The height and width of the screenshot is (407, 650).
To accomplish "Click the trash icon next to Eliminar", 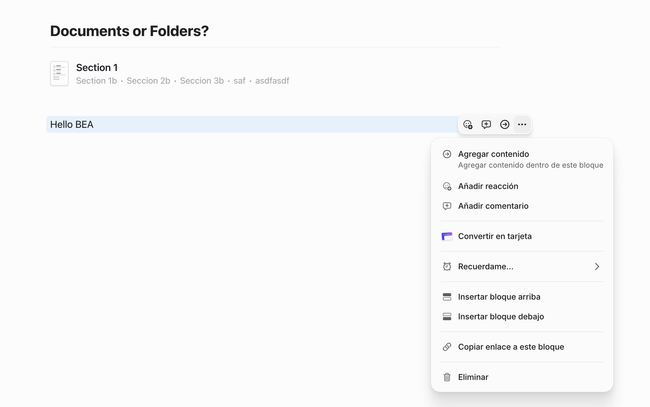I will (447, 377).
